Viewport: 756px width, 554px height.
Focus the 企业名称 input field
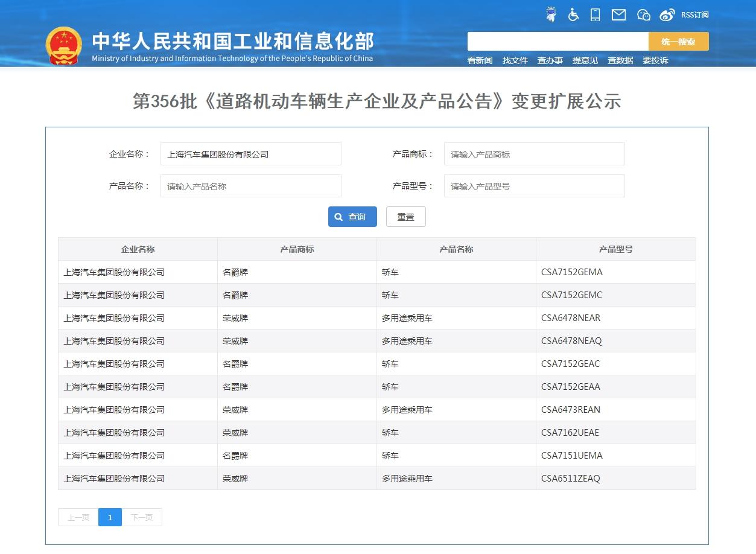[251, 154]
